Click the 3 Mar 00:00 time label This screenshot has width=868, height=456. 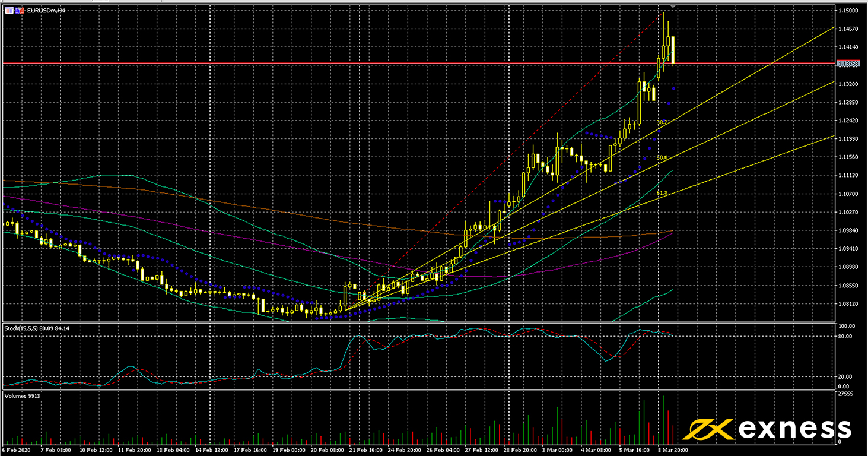[558, 450]
